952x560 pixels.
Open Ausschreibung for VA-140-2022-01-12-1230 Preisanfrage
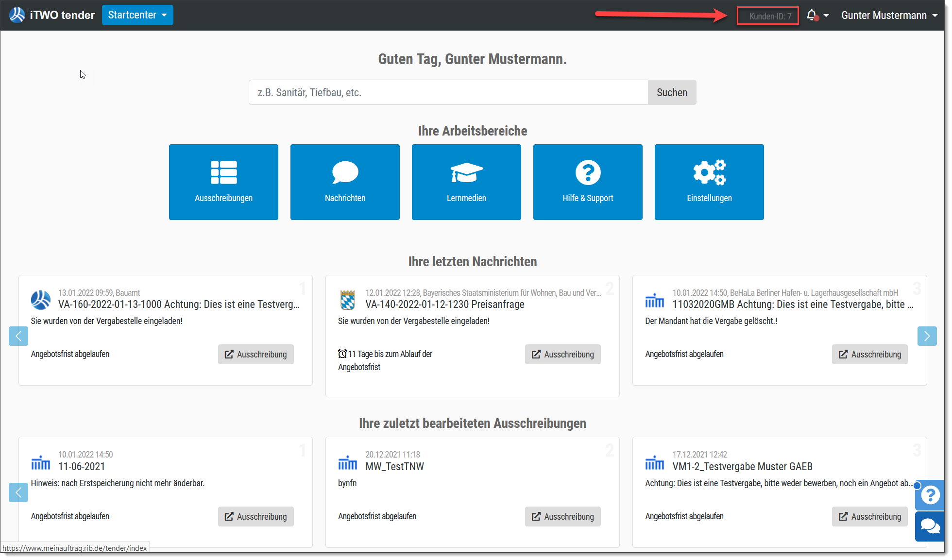(562, 355)
